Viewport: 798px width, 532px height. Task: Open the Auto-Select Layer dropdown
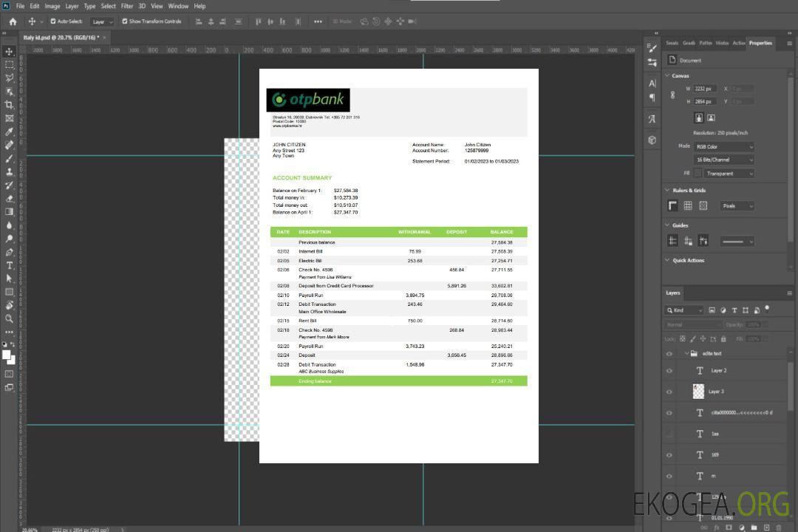point(102,21)
